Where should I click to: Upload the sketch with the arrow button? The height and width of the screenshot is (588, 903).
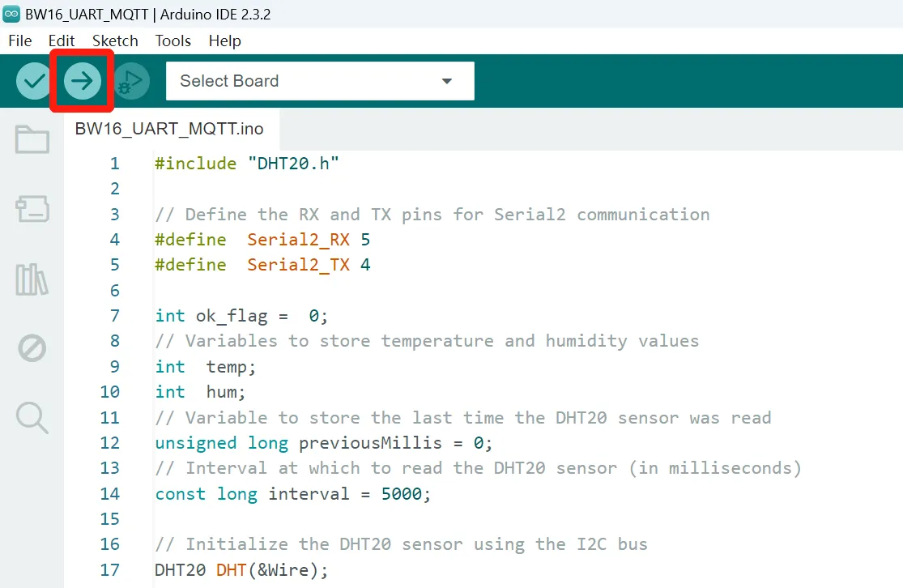click(82, 81)
